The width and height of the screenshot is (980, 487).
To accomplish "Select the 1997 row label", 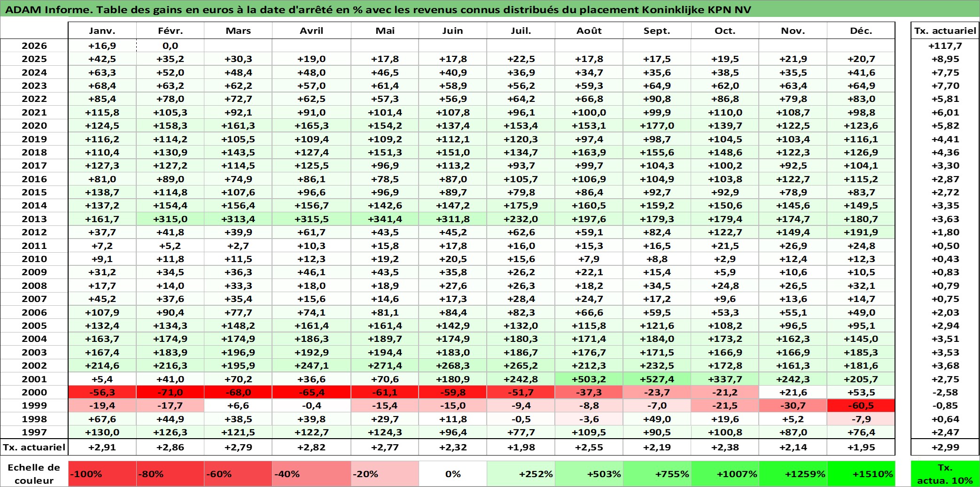I will click(x=34, y=432).
